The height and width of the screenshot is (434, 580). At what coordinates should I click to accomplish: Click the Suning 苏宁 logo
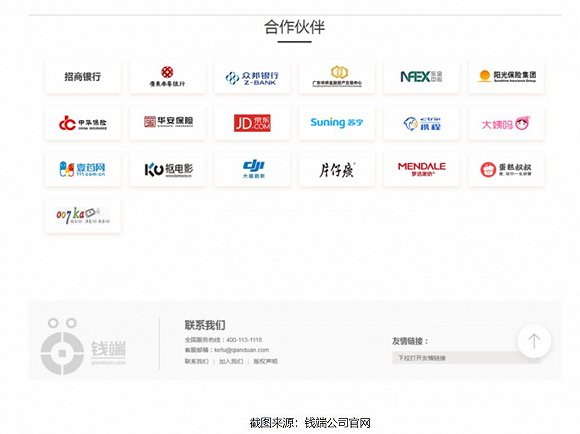pos(337,123)
